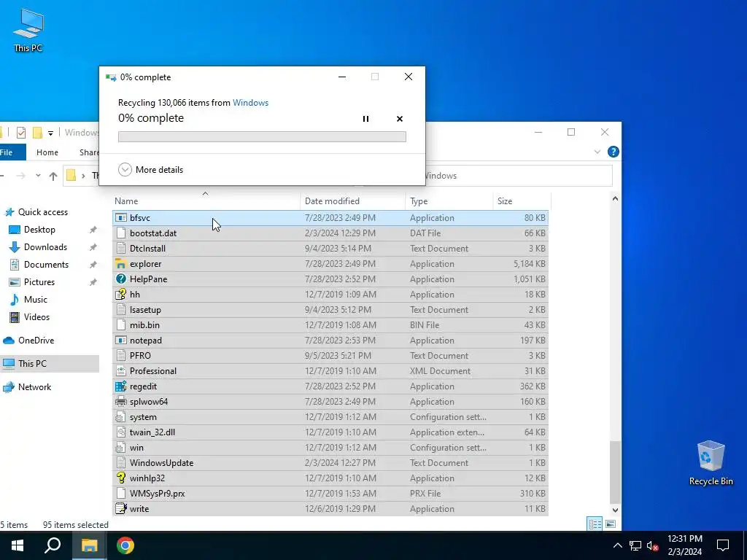Click the splwow64 printer icon
The height and width of the screenshot is (560, 747).
[x=121, y=402]
